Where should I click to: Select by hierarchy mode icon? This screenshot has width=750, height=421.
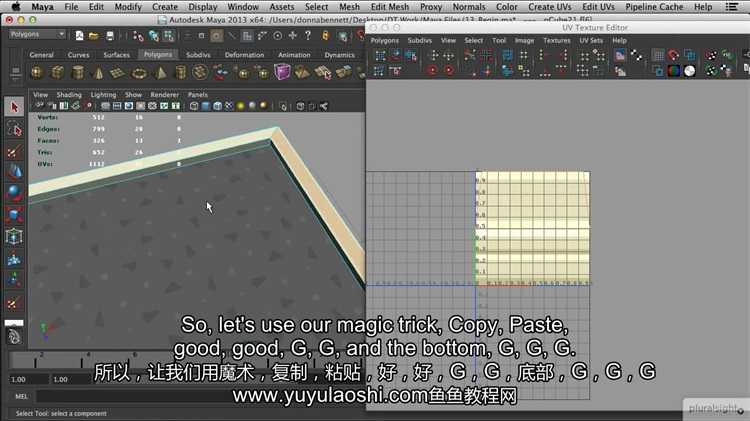(x=138, y=35)
